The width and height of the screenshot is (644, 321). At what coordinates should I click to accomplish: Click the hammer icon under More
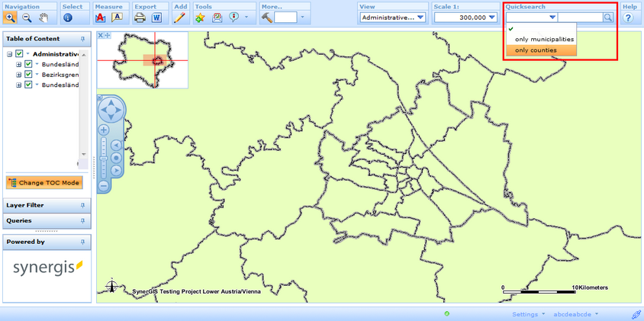267,17
